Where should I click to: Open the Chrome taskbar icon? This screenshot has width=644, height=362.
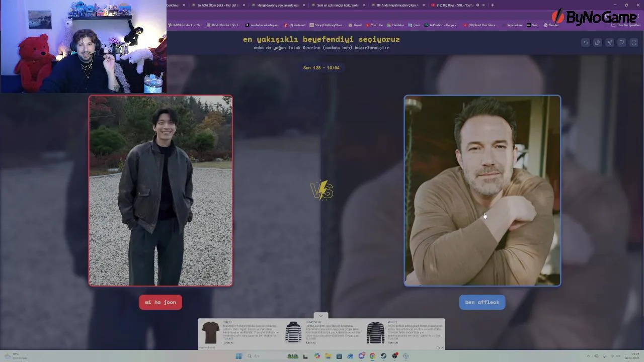(x=372, y=356)
